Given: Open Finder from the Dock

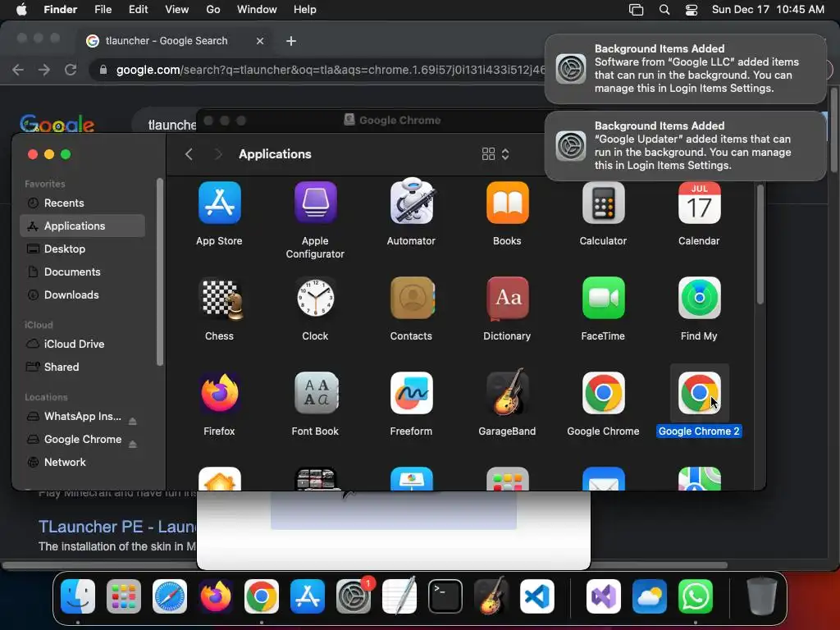Looking at the screenshot, I should 78,596.
